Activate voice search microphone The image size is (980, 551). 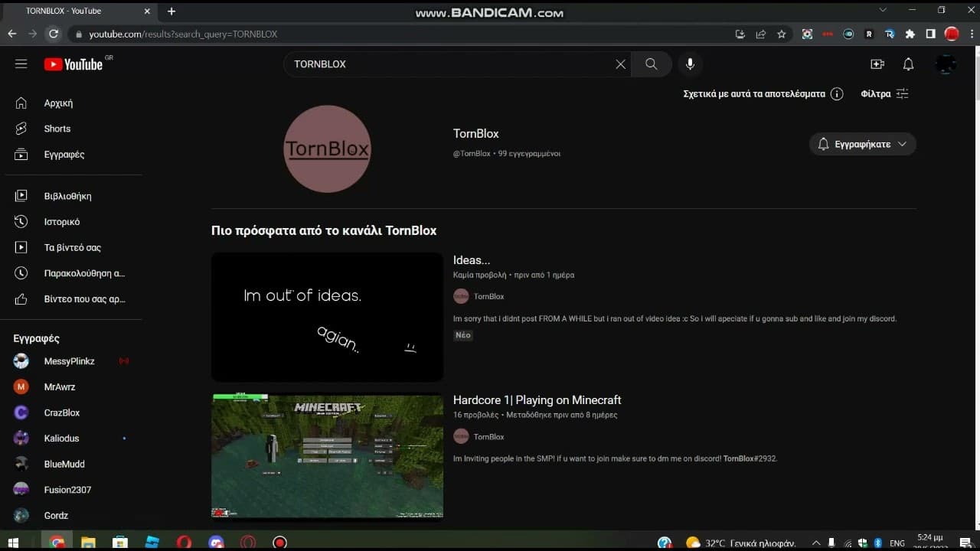click(690, 64)
